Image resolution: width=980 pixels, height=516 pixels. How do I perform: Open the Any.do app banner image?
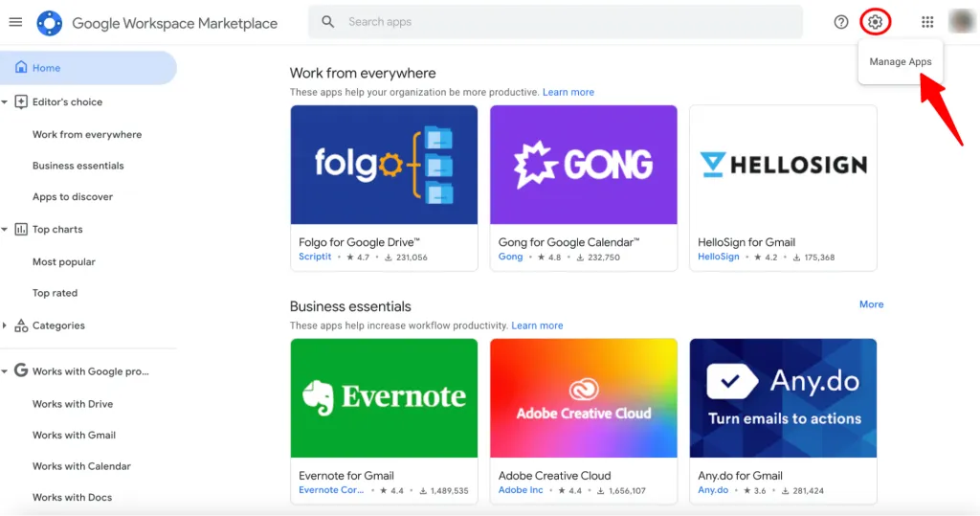783,398
